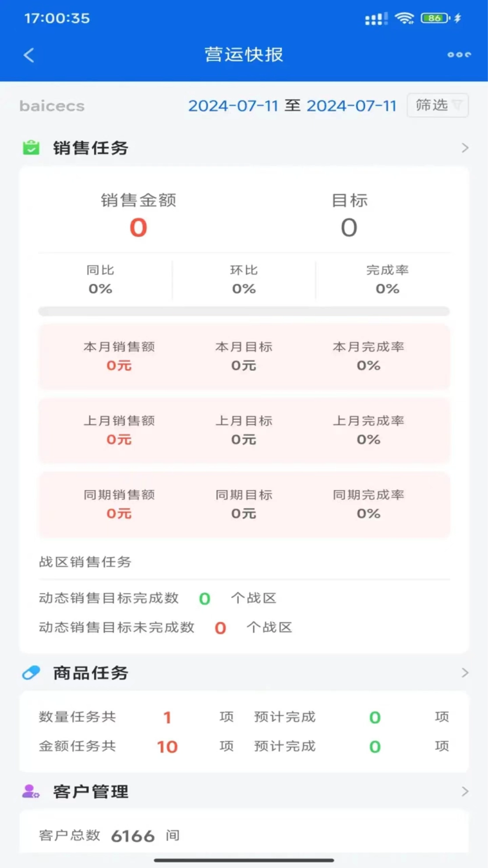Tap the battery indicator in status bar
This screenshot has height=868, width=488.
(x=435, y=18)
